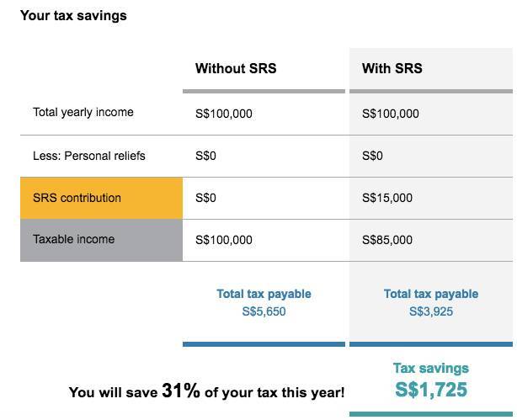Click the "Less: Personal reliefs" row label
The width and height of the screenshot is (517, 420).
(89, 156)
